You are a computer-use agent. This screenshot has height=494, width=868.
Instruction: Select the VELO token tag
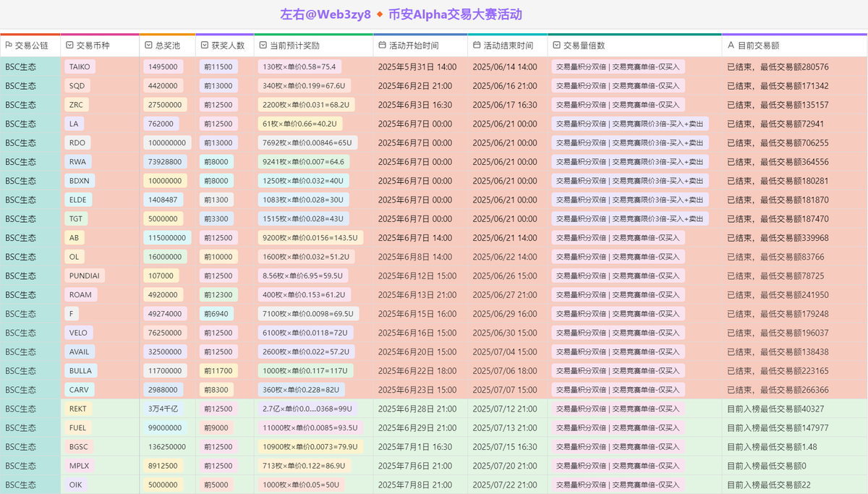[x=78, y=333]
